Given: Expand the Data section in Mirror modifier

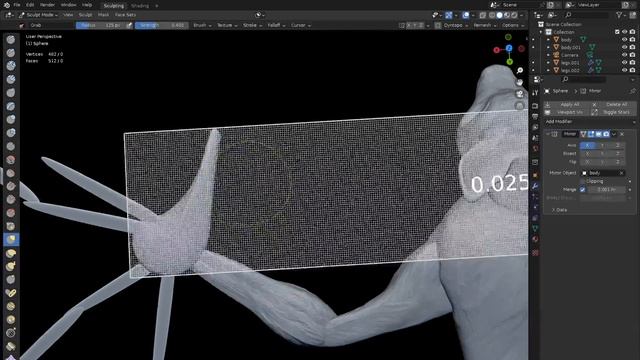Looking at the screenshot, I should [x=560, y=210].
